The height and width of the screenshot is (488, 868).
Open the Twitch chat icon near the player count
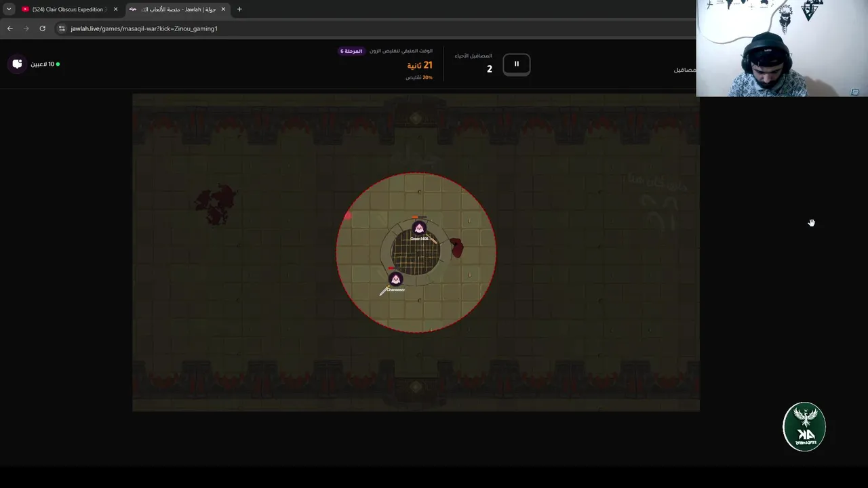point(18,64)
